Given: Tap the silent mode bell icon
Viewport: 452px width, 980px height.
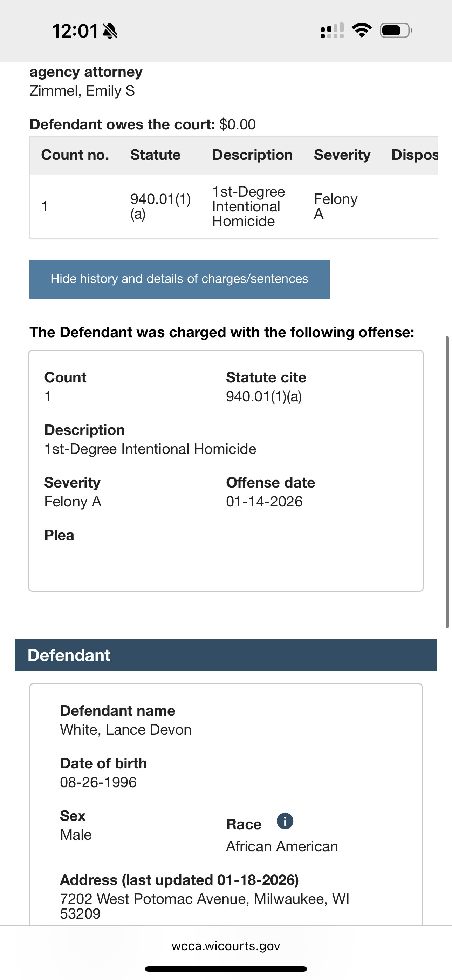Looking at the screenshot, I should click(110, 31).
